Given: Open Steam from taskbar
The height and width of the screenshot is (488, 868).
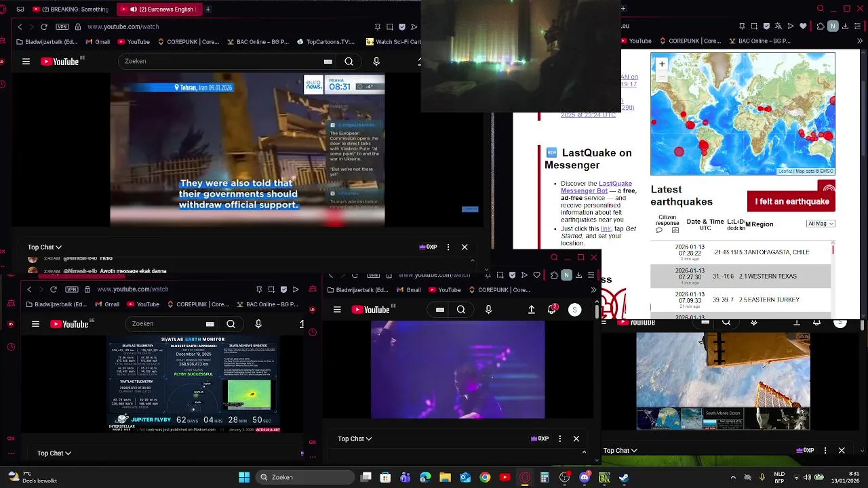Looking at the screenshot, I should pyautogui.click(x=624, y=477).
